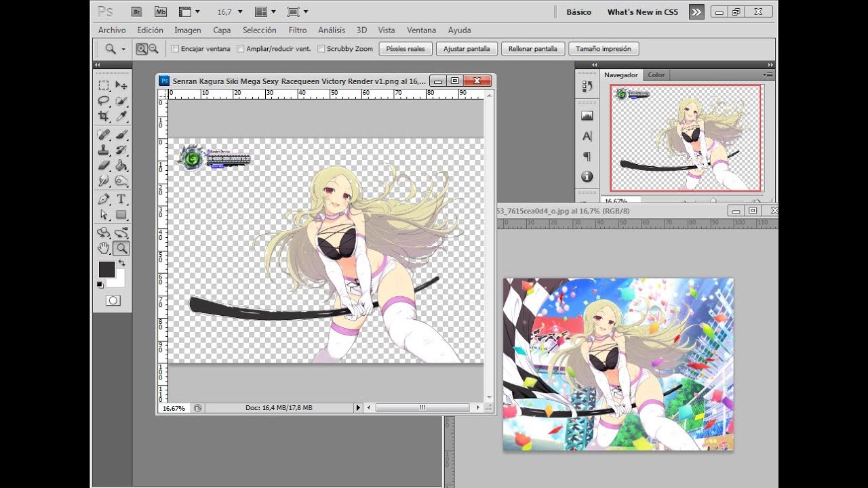
Task: Click the foreground color swatch
Action: [x=106, y=269]
